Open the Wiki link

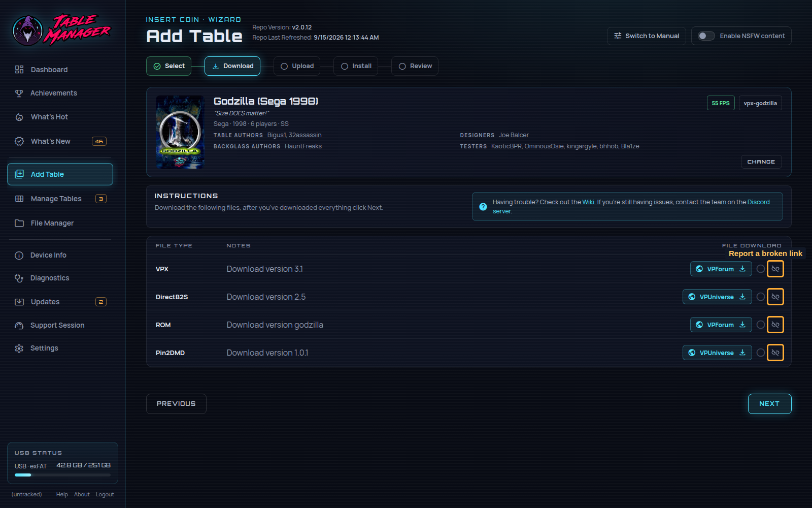pos(588,202)
